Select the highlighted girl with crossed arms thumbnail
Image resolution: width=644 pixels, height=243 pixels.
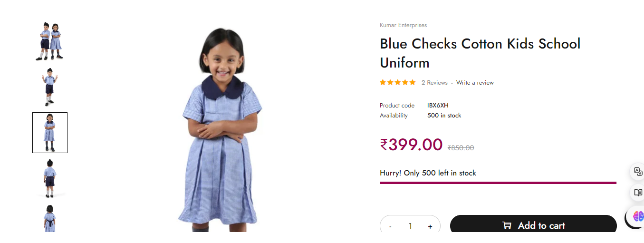click(x=50, y=133)
